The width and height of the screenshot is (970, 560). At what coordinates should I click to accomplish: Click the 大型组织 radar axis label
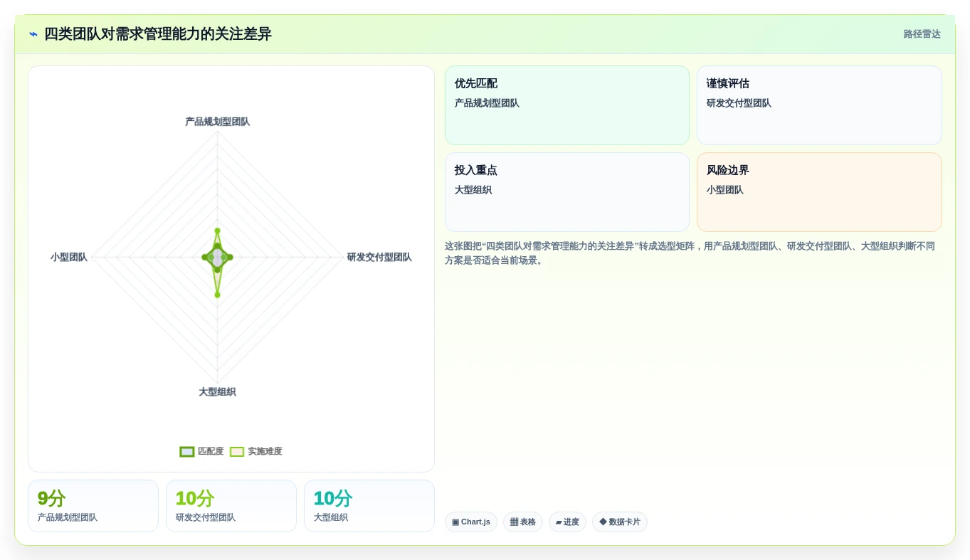tap(217, 392)
